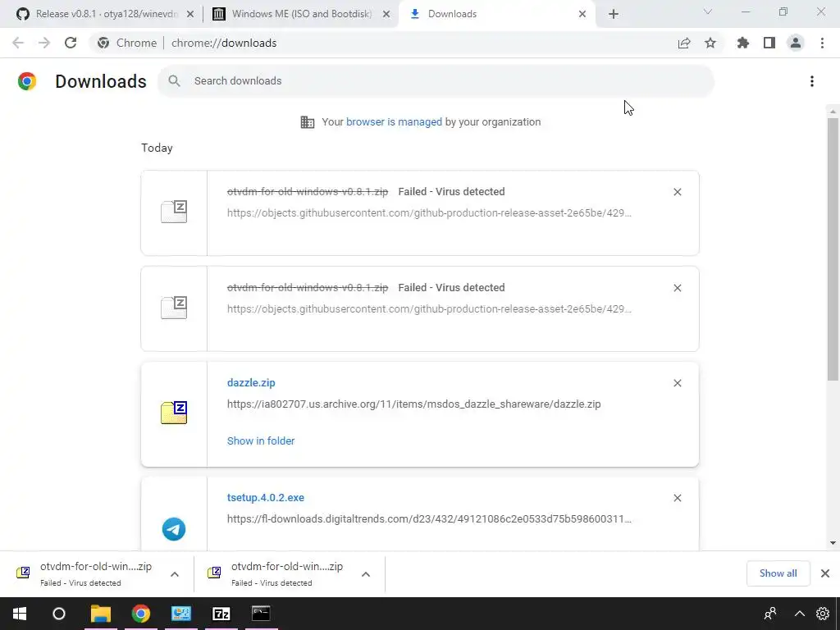Close the Downloads tab
The width and height of the screenshot is (840, 630).
pyautogui.click(x=582, y=15)
